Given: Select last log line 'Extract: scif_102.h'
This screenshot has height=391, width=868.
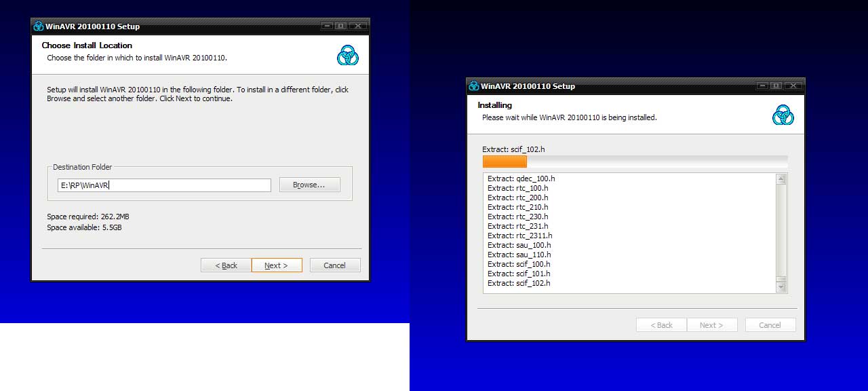Looking at the screenshot, I should 519,283.
